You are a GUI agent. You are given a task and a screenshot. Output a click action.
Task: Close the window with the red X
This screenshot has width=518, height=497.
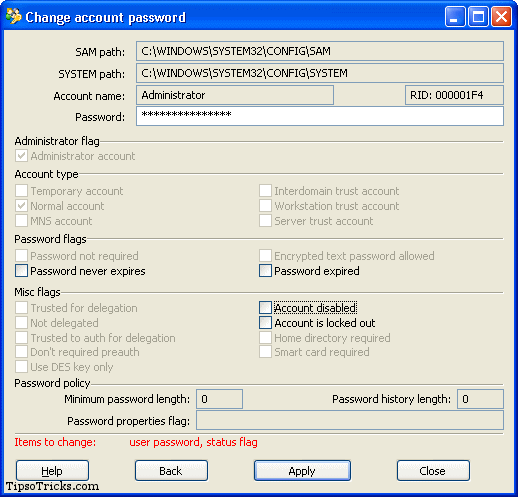(x=501, y=16)
